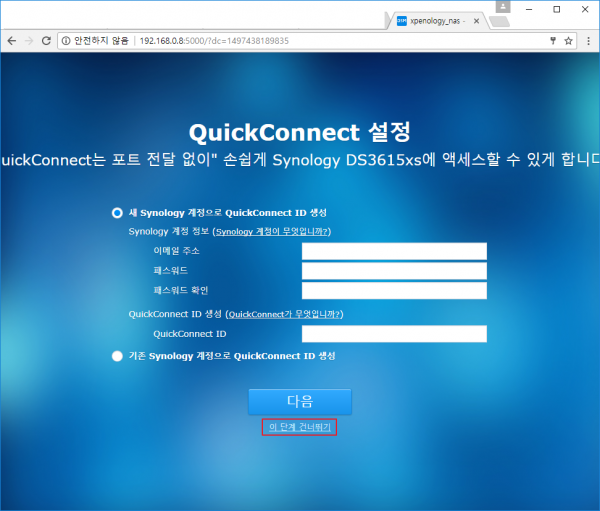Select 'Create QuickConnect ID with new Synology account' radio
Viewport: 600px width, 511px height.
click(117, 213)
